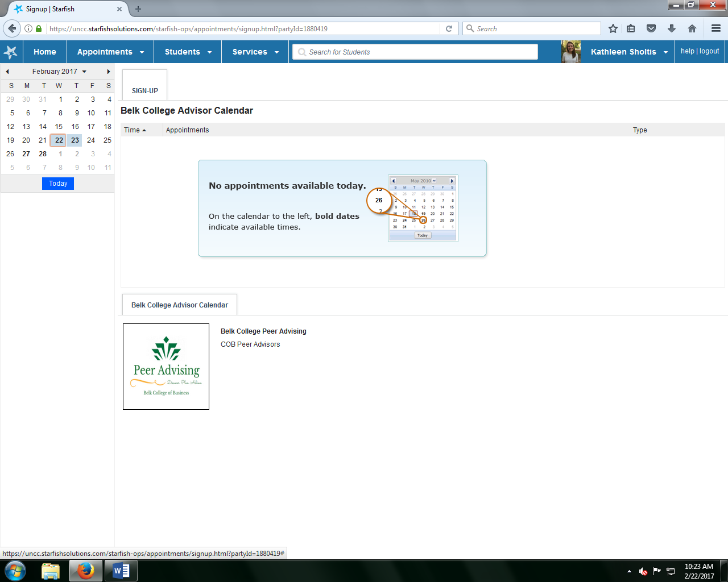Screen dimensions: 728x582
Task: Open a new browser tab
Action: pos(138,9)
